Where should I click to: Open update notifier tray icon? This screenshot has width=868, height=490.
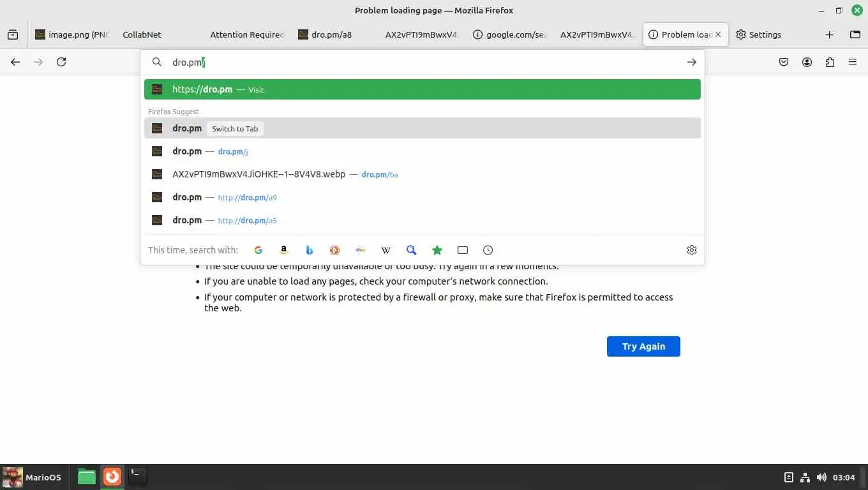(789, 477)
